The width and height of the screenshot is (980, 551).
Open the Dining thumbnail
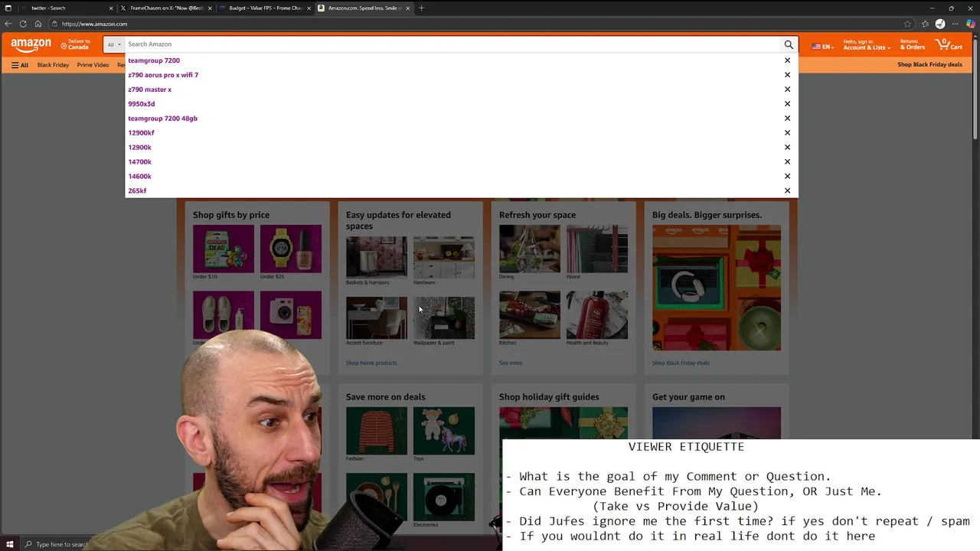coord(529,249)
